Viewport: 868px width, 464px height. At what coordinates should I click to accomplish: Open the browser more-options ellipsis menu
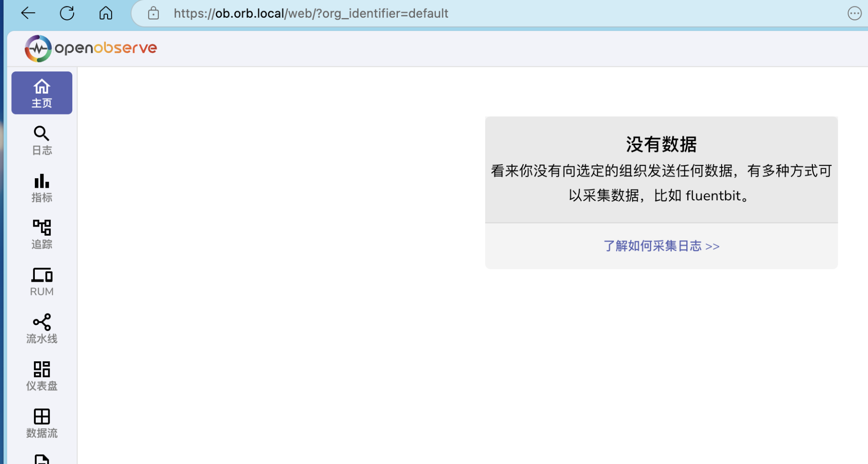[x=854, y=13]
